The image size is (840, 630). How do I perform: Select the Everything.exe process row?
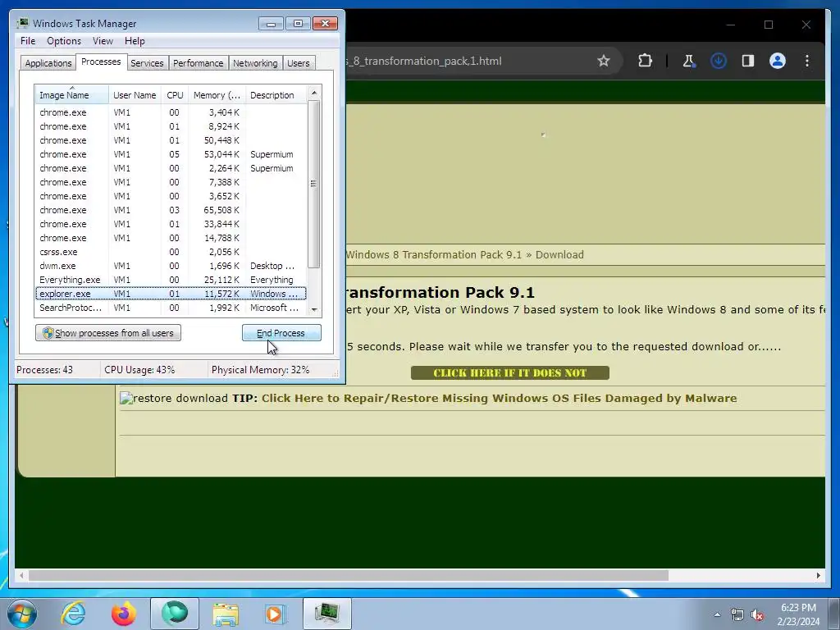tap(171, 280)
